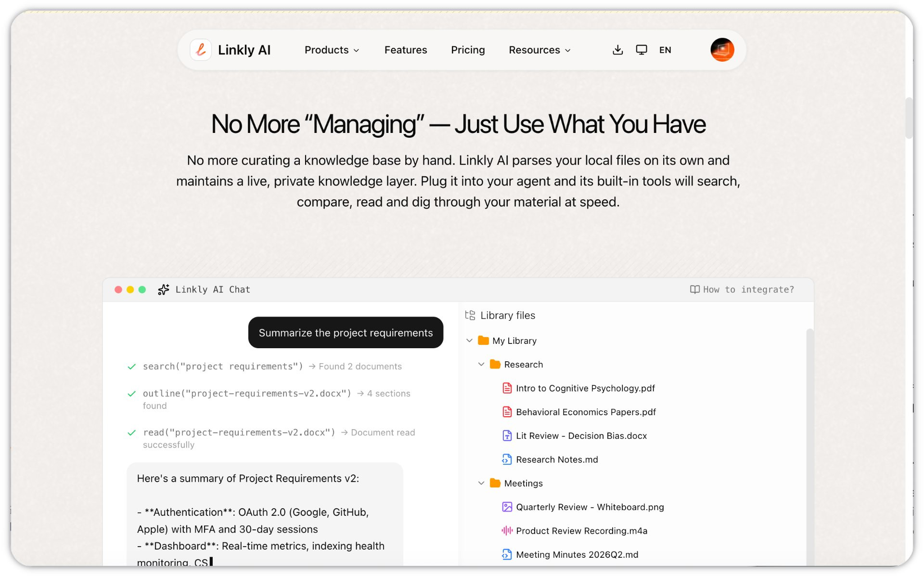Image resolution: width=924 pixels, height=577 pixels.
Task: Click the Library files panel scrollbar
Action: tap(810, 447)
